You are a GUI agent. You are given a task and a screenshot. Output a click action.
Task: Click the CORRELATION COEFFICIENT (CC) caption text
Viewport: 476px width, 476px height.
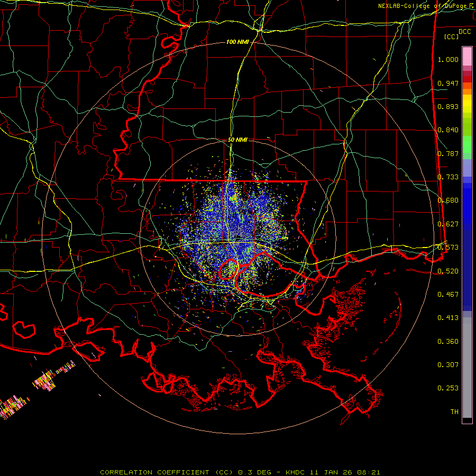tap(167, 472)
